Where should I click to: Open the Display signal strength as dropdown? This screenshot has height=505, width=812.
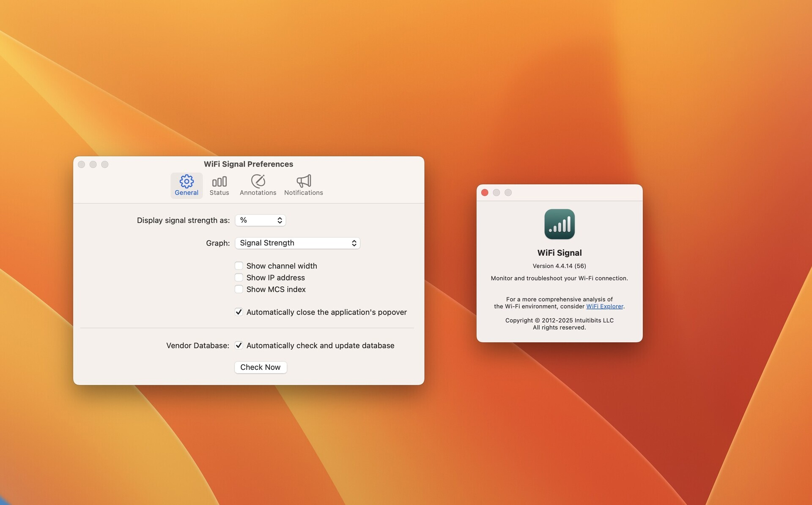coord(261,220)
